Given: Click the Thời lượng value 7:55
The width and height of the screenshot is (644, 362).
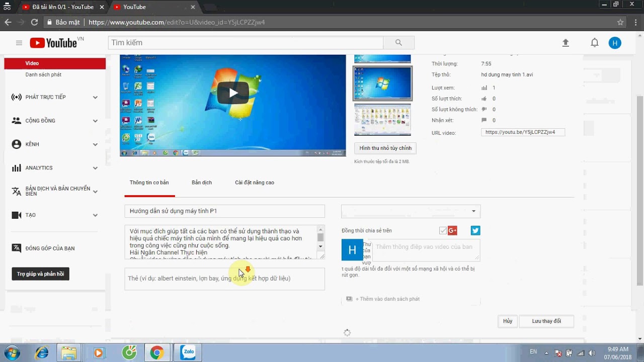Looking at the screenshot, I should click(x=486, y=64).
